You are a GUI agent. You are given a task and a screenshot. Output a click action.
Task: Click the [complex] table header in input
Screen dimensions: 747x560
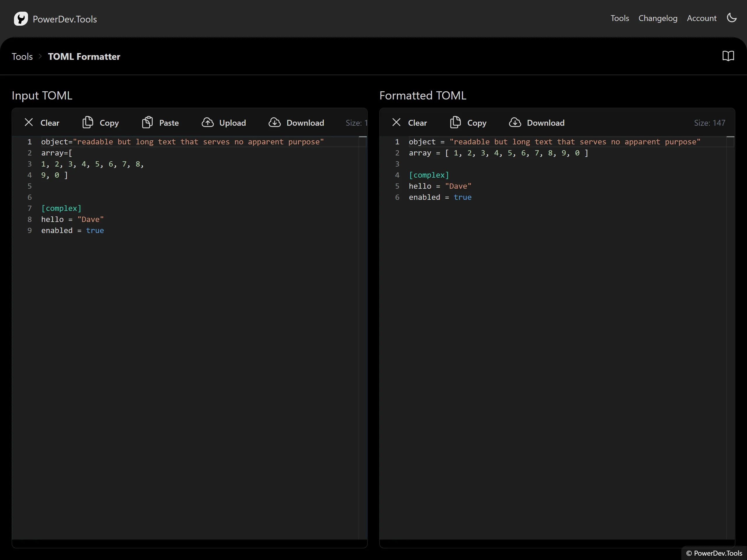61,208
